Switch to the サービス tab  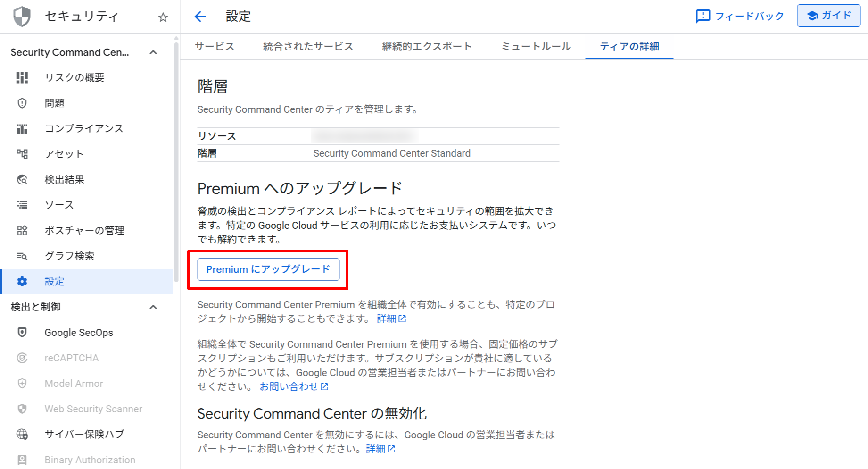coord(215,46)
